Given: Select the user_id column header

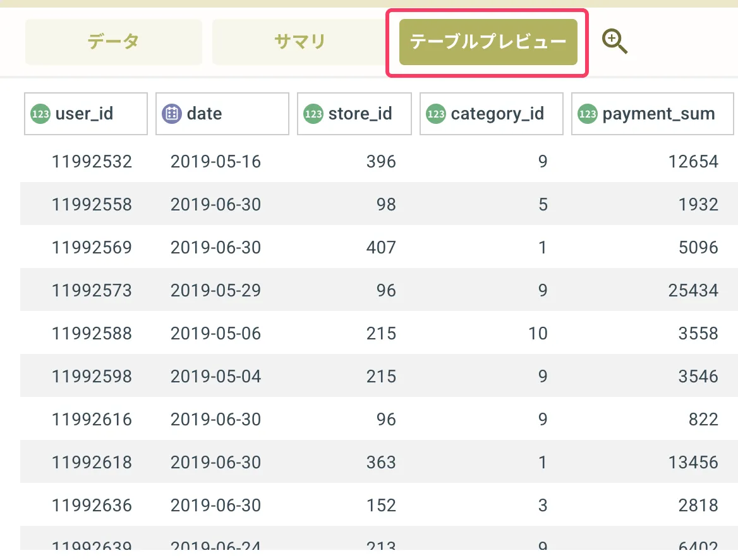Looking at the screenshot, I should coord(86,114).
